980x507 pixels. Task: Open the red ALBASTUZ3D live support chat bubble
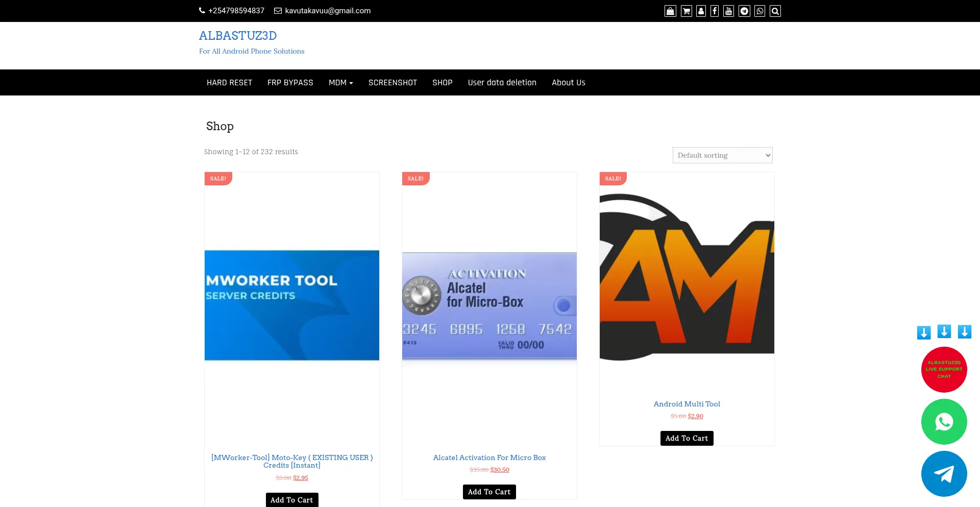[x=944, y=370]
